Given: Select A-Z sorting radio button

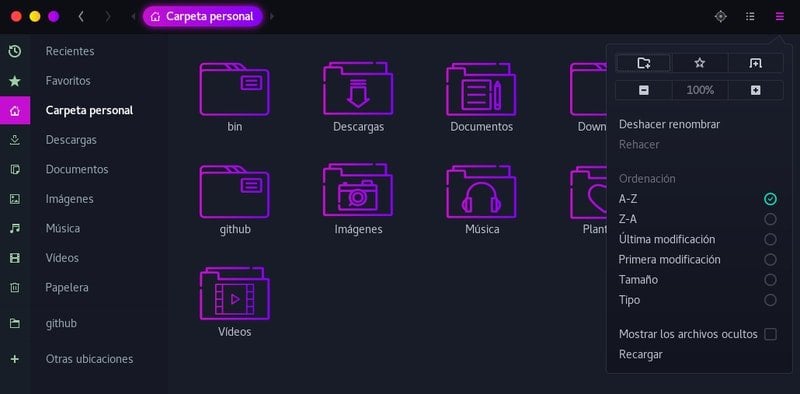Looking at the screenshot, I should point(770,199).
